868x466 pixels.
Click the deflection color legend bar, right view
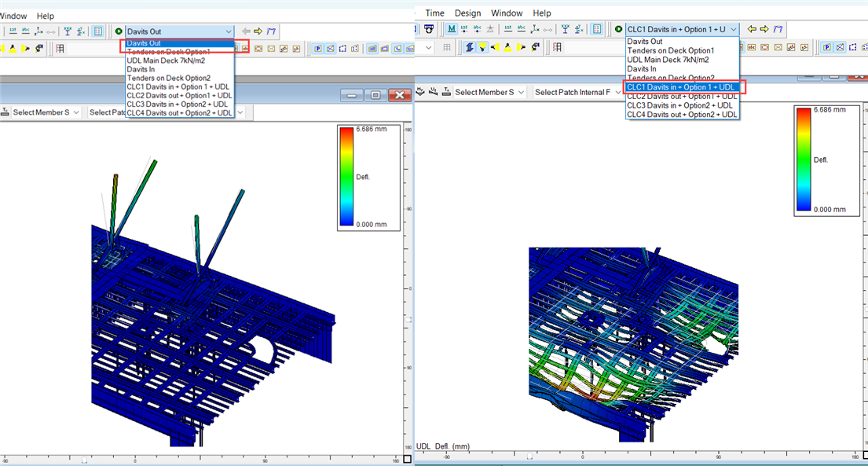coord(803,160)
